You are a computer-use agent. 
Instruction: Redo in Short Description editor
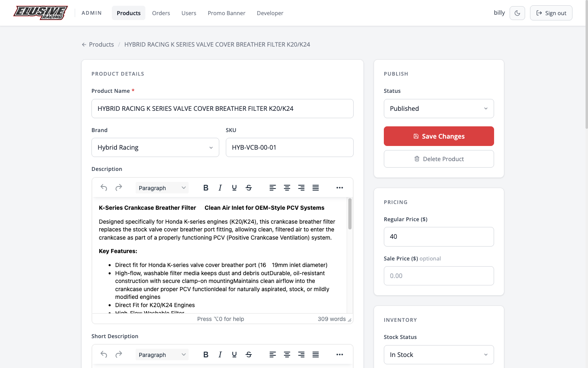point(119,355)
